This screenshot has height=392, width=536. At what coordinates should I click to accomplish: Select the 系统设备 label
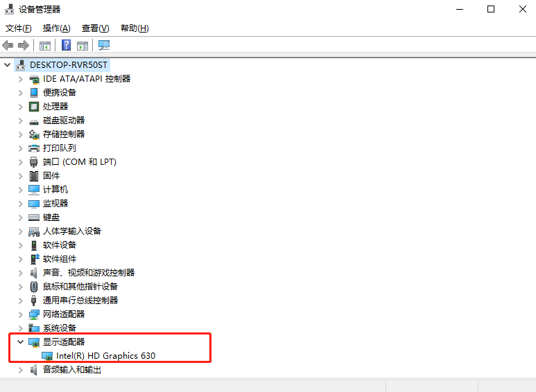[60, 328]
